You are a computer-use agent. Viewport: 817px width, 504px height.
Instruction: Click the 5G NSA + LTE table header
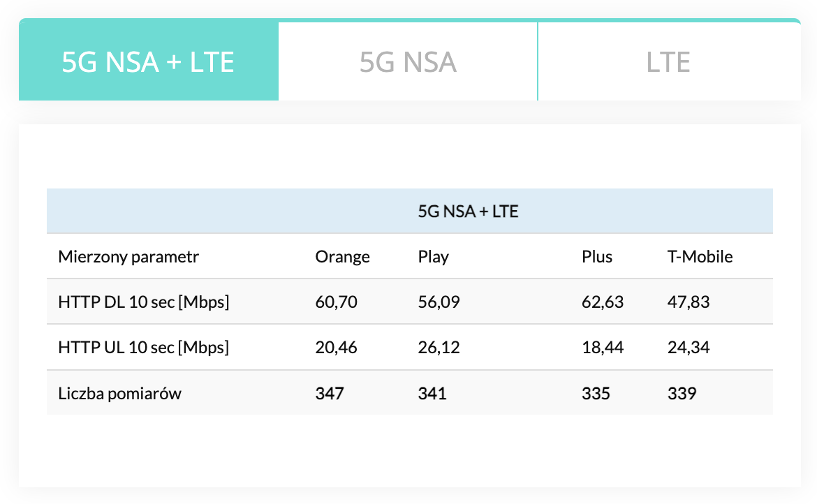pos(468,211)
